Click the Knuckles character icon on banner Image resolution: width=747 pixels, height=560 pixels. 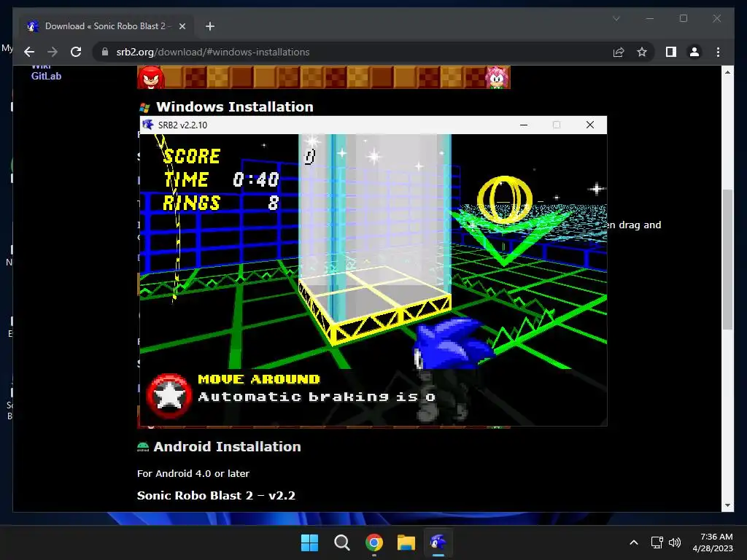[x=150, y=77]
